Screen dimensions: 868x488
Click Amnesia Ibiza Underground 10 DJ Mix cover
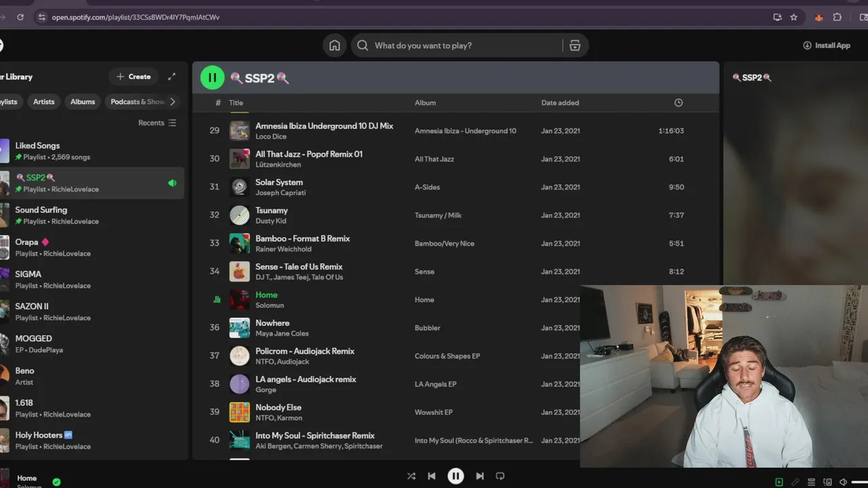[x=239, y=131]
